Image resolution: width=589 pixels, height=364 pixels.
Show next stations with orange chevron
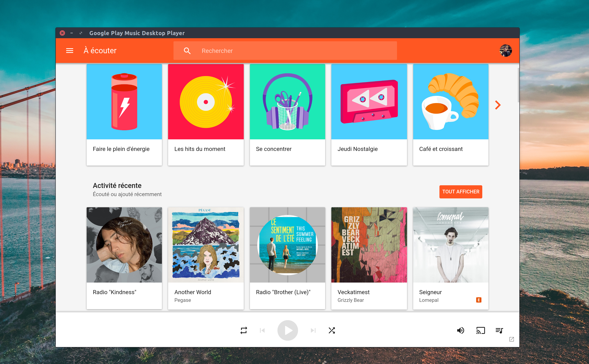(498, 105)
